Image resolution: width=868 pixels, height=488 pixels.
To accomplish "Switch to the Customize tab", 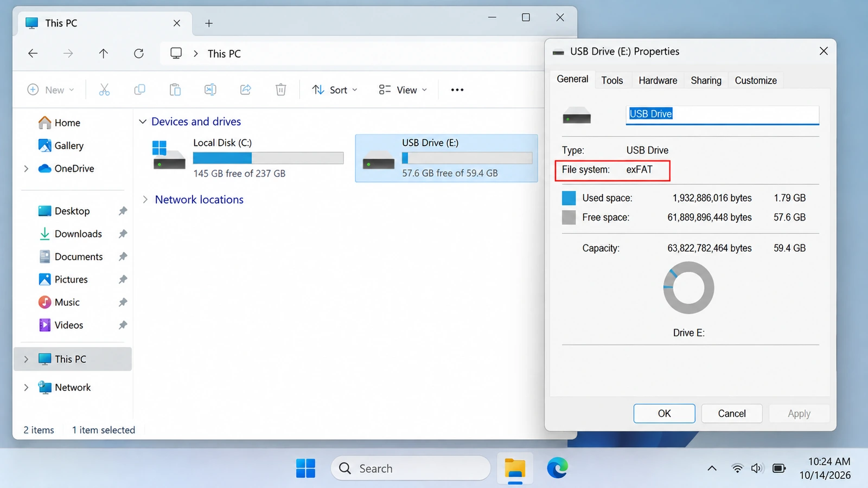I will [756, 80].
